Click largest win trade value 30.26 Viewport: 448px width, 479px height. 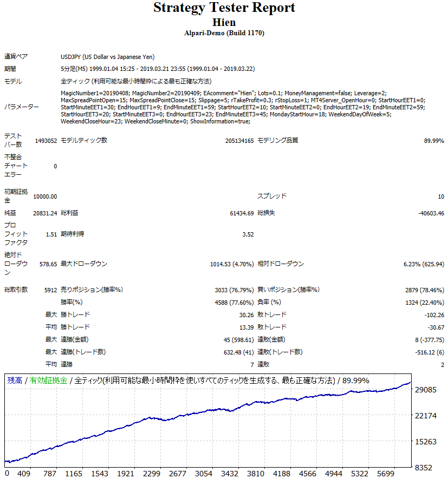[x=246, y=315]
